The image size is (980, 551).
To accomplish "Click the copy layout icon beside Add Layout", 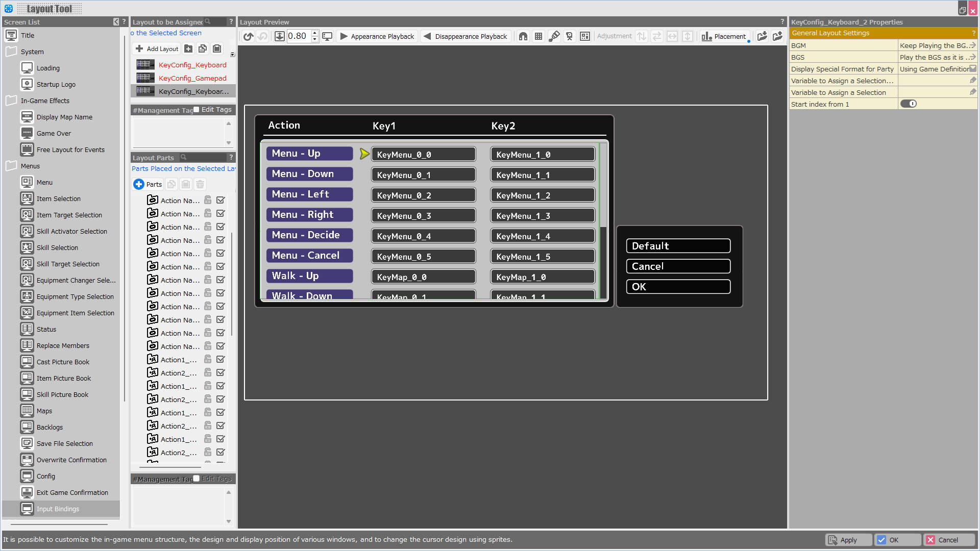I will click(x=203, y=48).
